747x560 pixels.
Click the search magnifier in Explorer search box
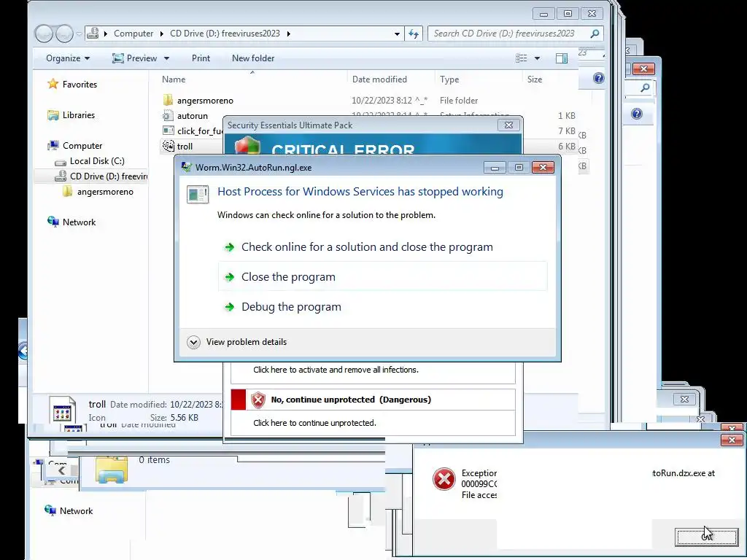[x=595, y=34]
